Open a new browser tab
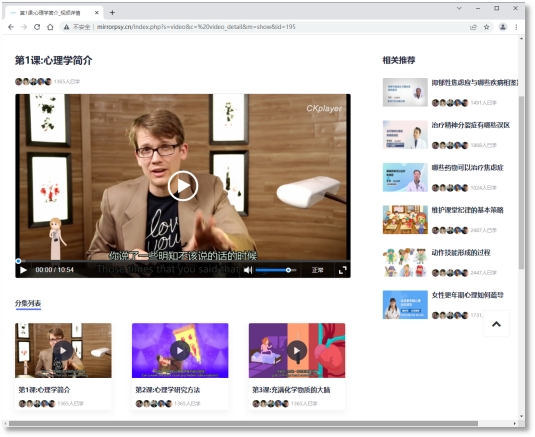Image resolution: width=535 pixels, height=437 pixels. coord(112,13)
